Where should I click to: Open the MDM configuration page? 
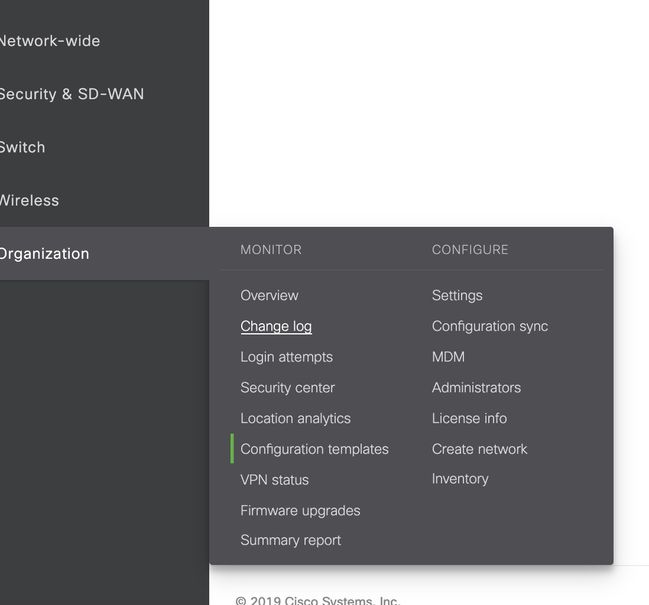pyautogui.click(x=448, y=357)
